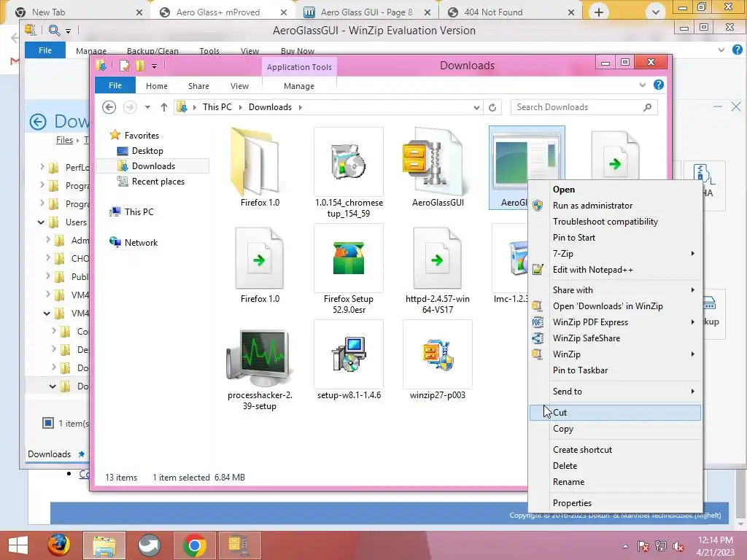Open the Windows Start button
This screenshot has width=747, height=560.
tap(18, 545)
